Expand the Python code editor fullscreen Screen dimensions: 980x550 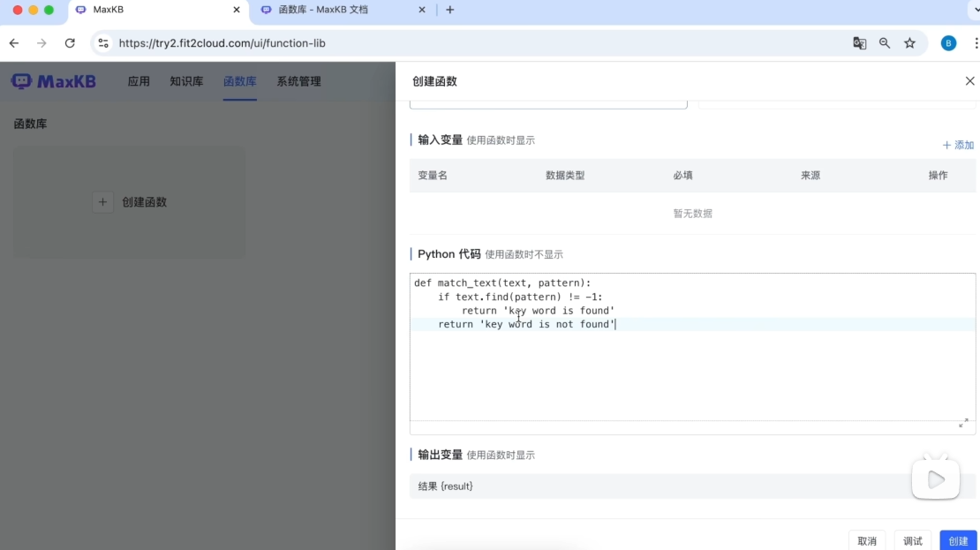(963, 424)
